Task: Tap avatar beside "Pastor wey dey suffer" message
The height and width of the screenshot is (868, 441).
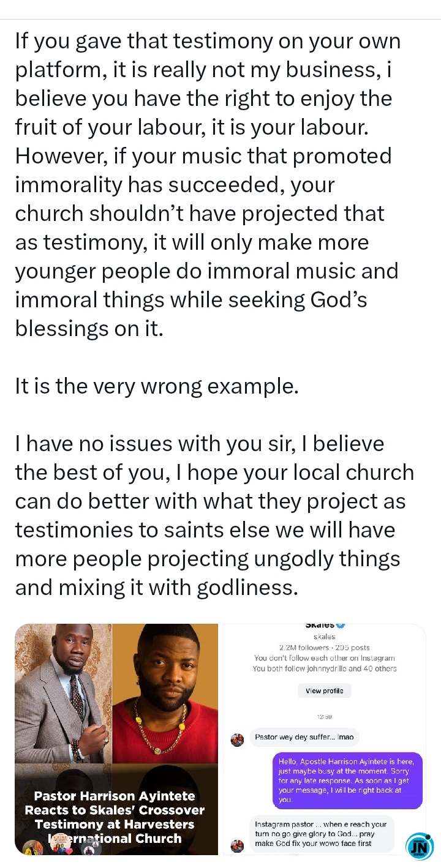Action: 237,739
